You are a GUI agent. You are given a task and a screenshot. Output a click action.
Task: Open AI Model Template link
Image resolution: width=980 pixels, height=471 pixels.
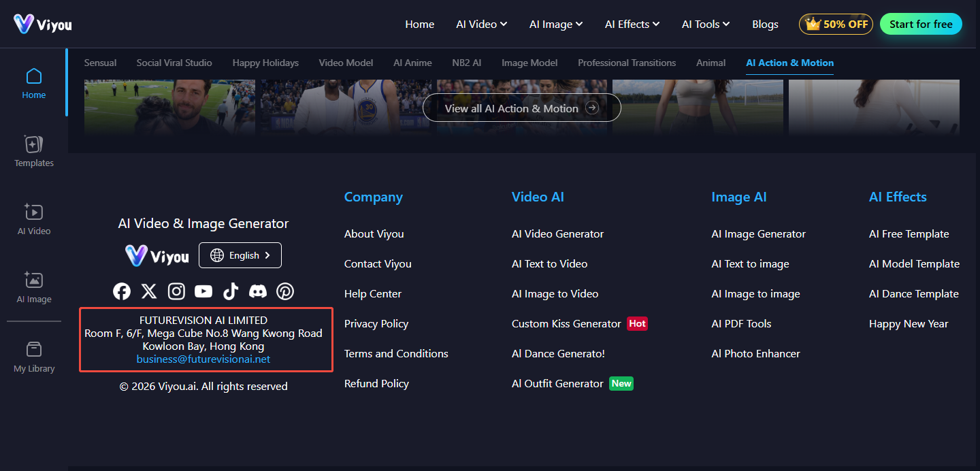(915, 263)
